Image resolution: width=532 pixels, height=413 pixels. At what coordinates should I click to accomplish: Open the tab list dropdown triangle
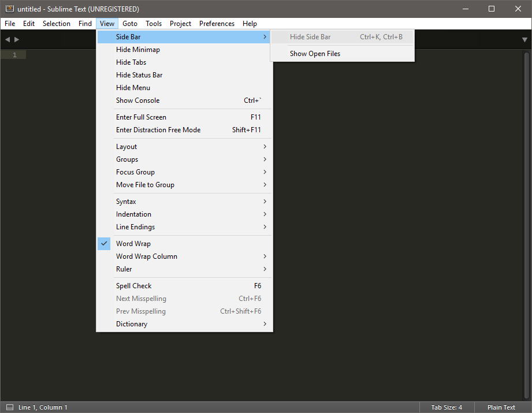(x=524, y=40)
